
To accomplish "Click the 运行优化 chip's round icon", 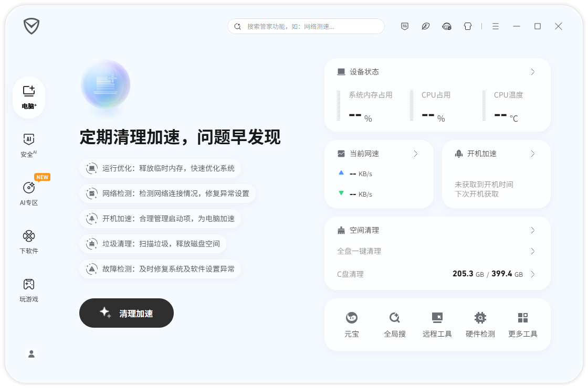I will point(91,168).
